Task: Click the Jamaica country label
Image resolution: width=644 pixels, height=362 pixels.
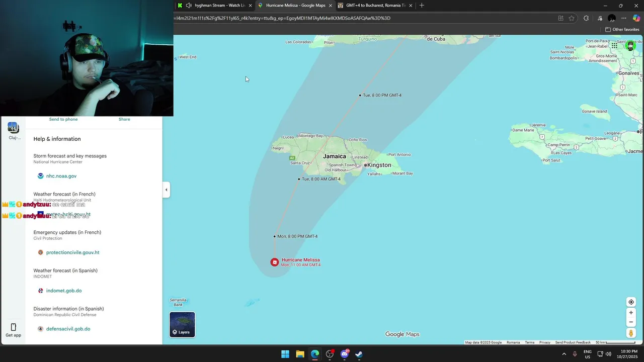Action: pos(335,156)
